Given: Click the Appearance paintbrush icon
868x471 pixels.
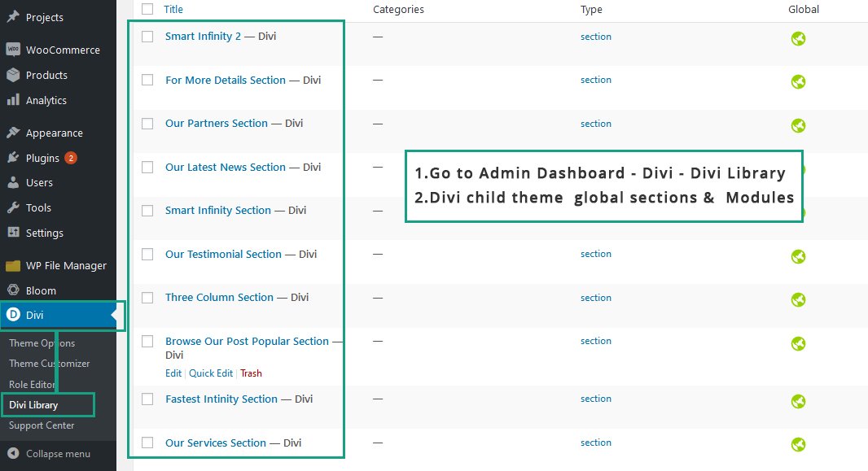Looking at the screenshot, I should coord(13,133).
